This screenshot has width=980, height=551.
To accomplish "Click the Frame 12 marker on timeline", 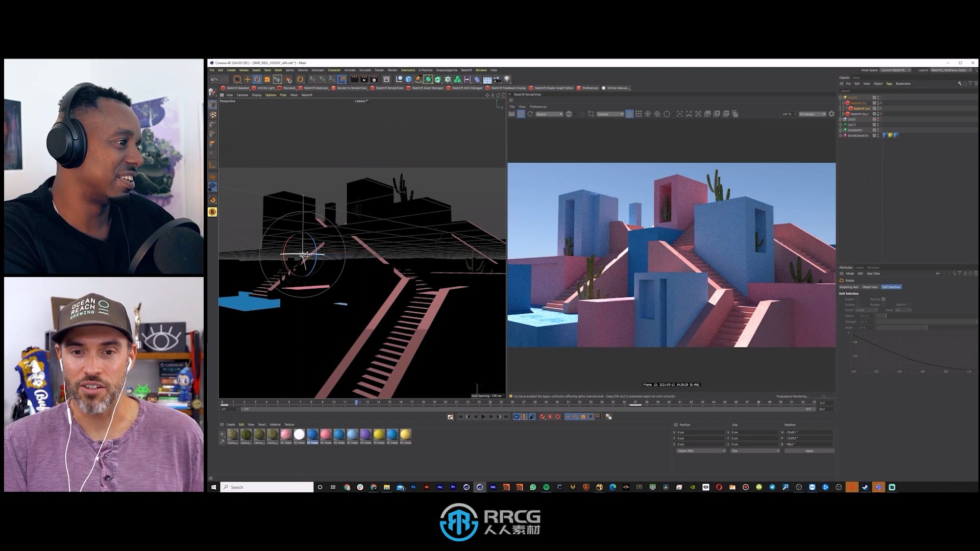I will coord(357,402).
